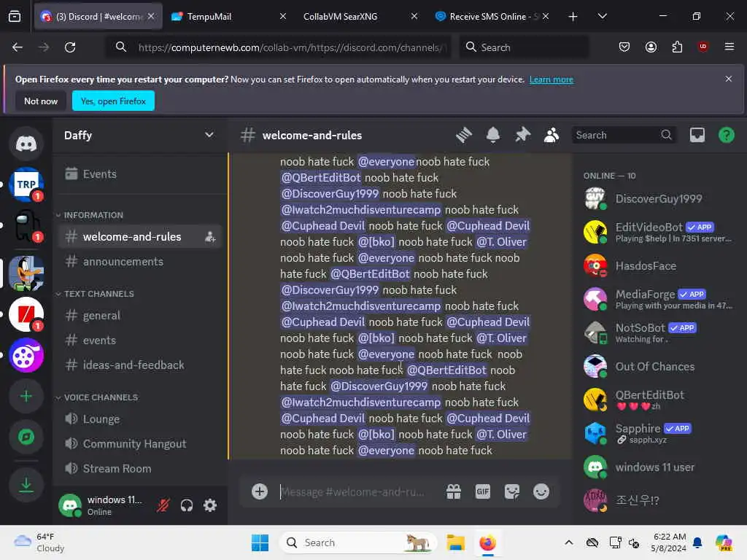This screenshot has height=560, width=747.
Task: Click the Save to Pocket icon
Action: [x=624, y=47]
